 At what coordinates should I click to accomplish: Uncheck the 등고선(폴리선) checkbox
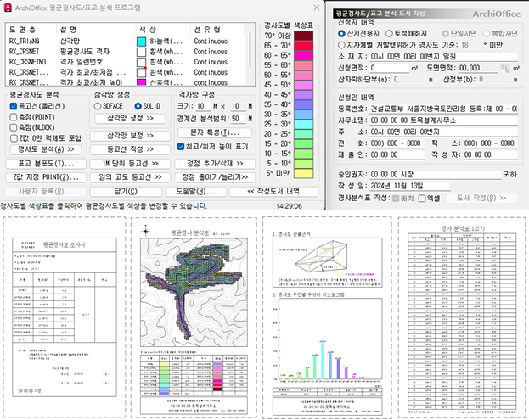coord(14,107)
